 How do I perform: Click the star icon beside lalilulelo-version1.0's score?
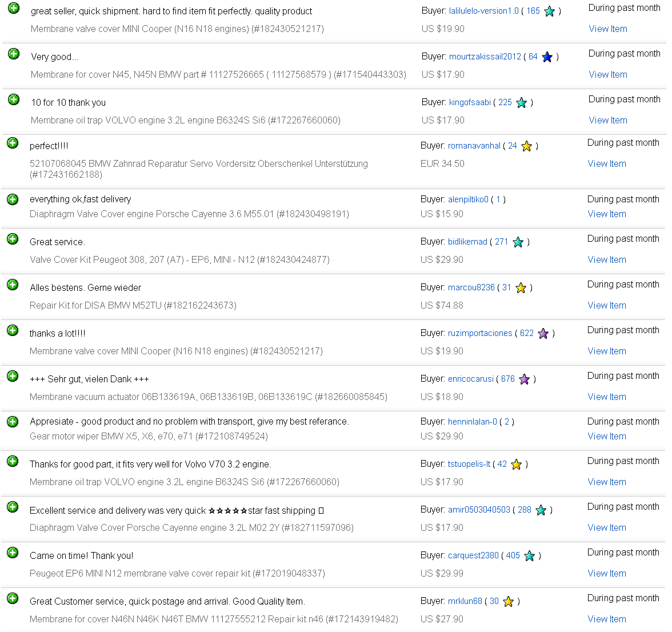pyautogui.click(x=550, y=11)
